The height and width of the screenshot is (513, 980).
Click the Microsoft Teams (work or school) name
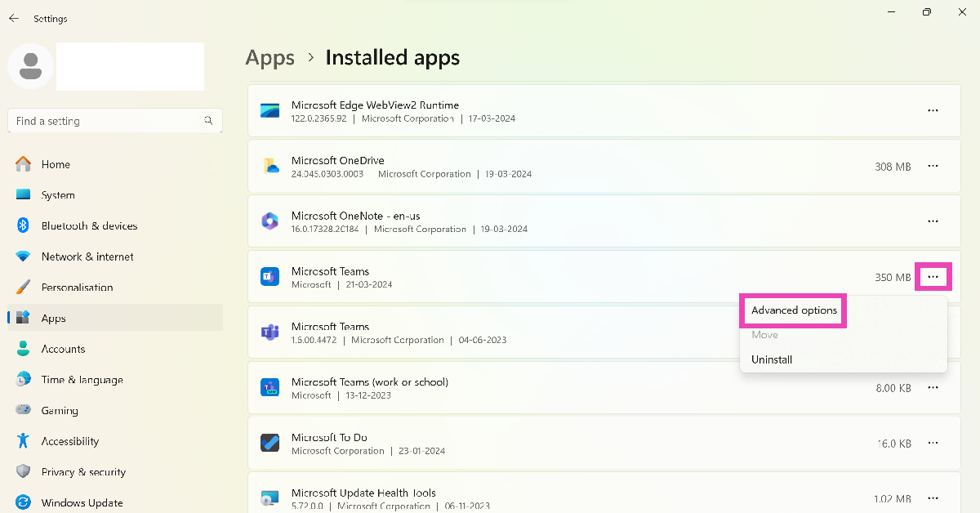tap(370, 381)
